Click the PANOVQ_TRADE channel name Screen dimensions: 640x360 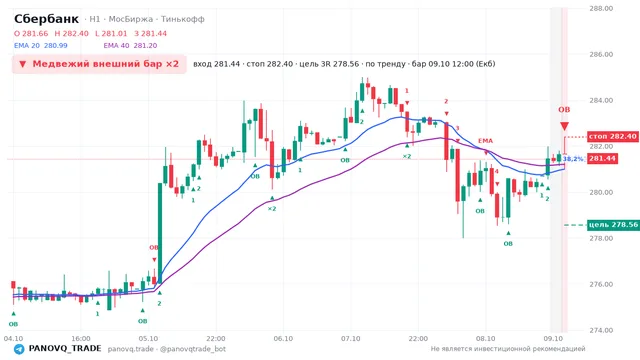[x=65, y=349]
